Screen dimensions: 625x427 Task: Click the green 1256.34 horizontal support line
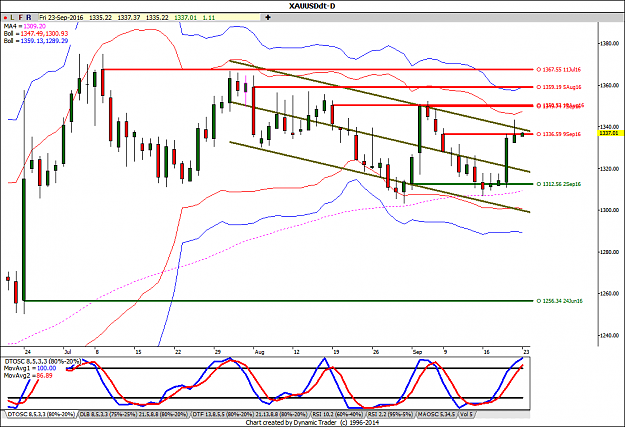pyautogui.click(x=278, y=301)
